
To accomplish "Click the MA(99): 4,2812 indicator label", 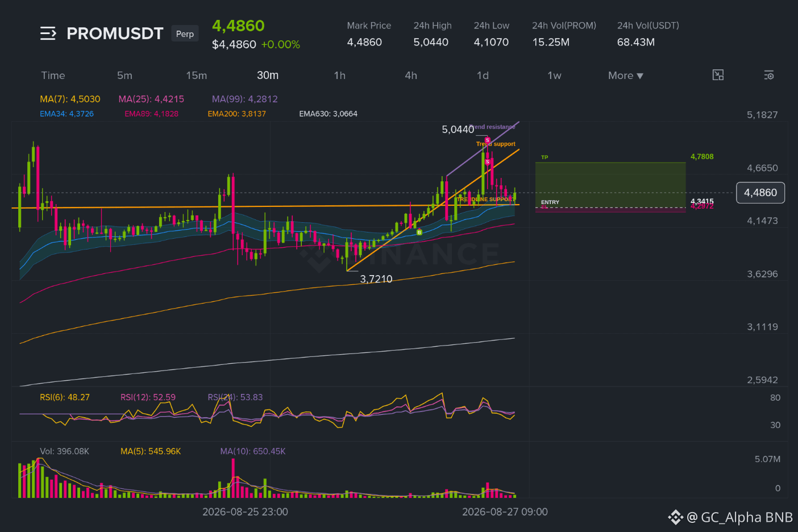I will tap(245, 99).
